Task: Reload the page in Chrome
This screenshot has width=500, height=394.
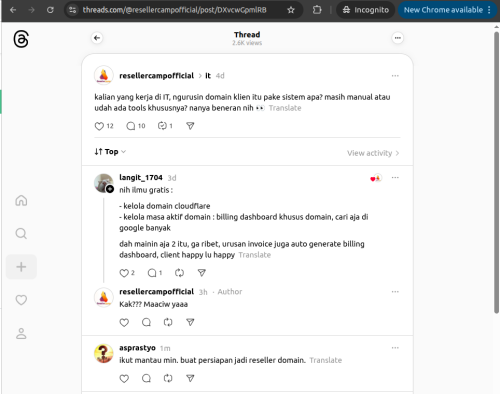Action: [50, 10]
